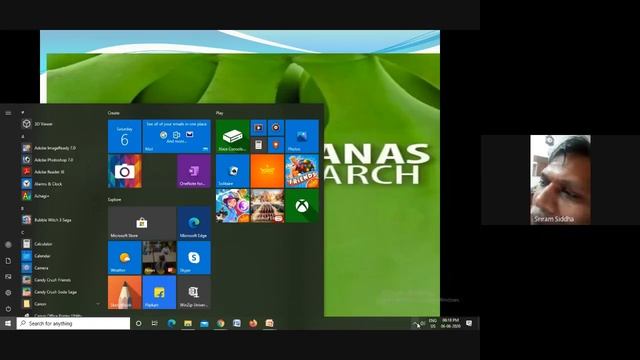Open the Maps small tile
Viewport: 640px width, 360px height.
point(276,145)
